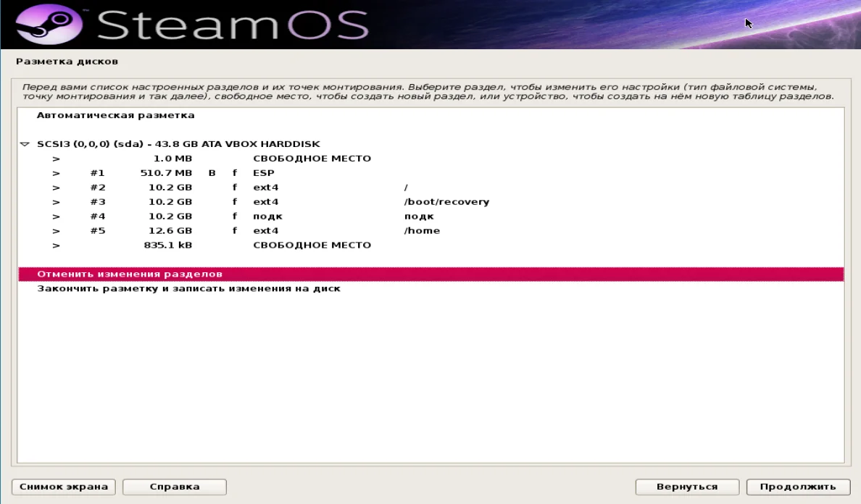Image resolution: width=861 pixels, height=504 pixels.
Task: Click the ext4 filesystem label of partition #3
Action: click(x=266, y=202)
